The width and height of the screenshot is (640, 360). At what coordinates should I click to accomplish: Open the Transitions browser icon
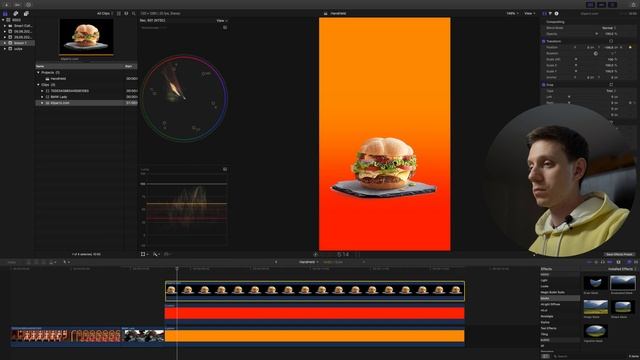click(636, 262)
